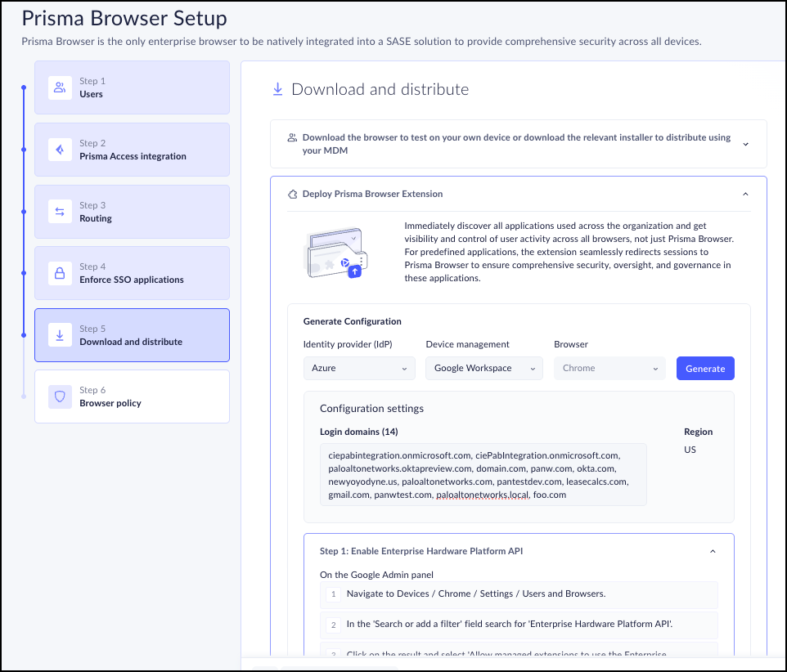Click the Routing arrows icon

60,212
